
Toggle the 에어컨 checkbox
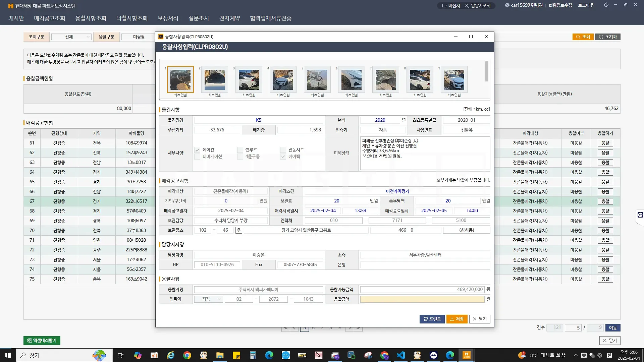(197, 150)
